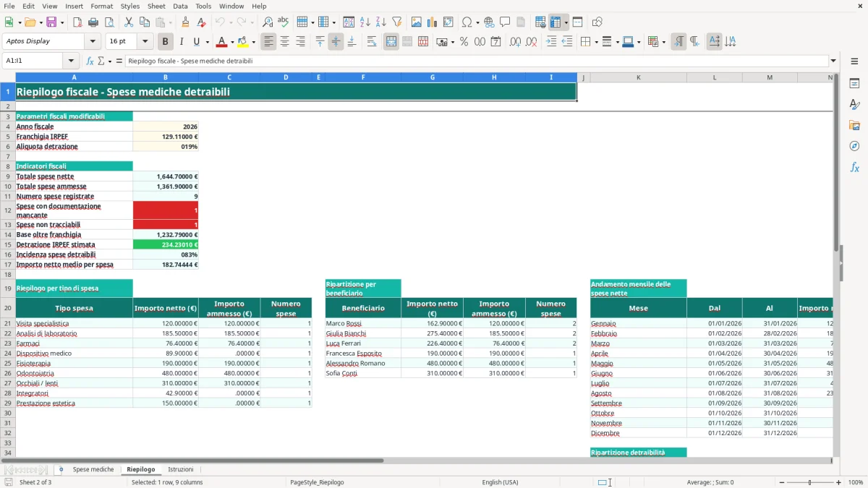
Task: Enable AutoFilter with the funnel icon
Action: coord(397,22)
